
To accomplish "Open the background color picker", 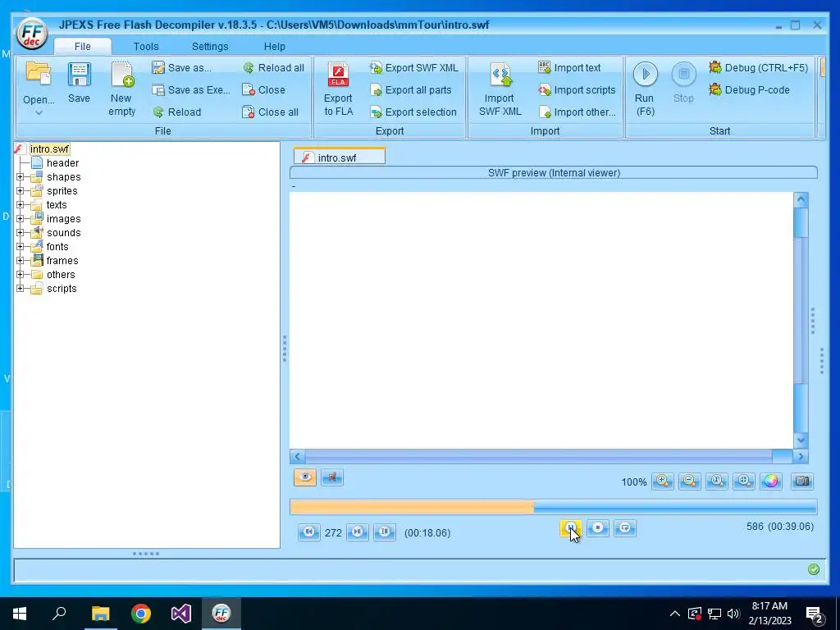I will point(770,481).
